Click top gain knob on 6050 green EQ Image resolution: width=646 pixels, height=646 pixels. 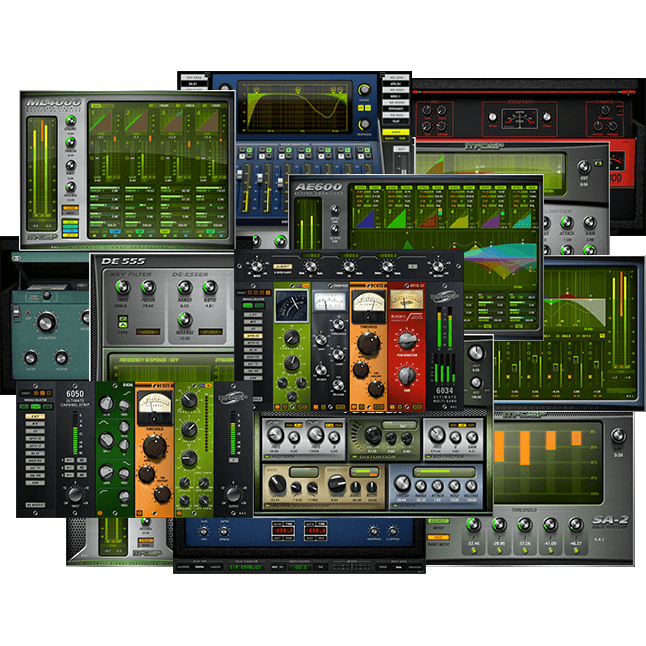point(107,403)
